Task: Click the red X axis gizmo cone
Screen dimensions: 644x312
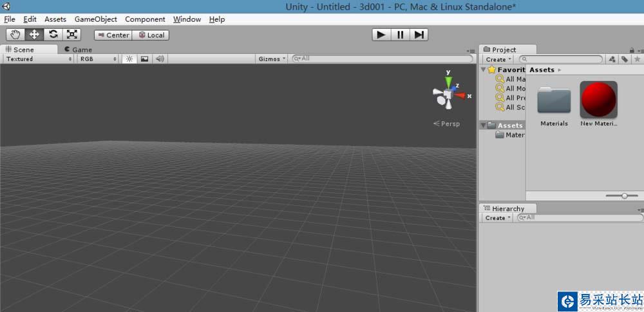Action: (460, 96)
